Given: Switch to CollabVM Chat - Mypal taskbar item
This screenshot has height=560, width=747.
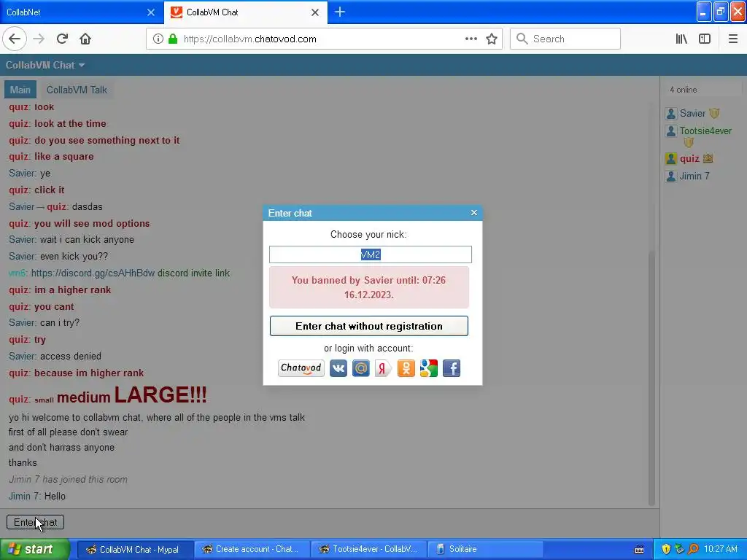Looking at the screenshot, I should point(135,549).
